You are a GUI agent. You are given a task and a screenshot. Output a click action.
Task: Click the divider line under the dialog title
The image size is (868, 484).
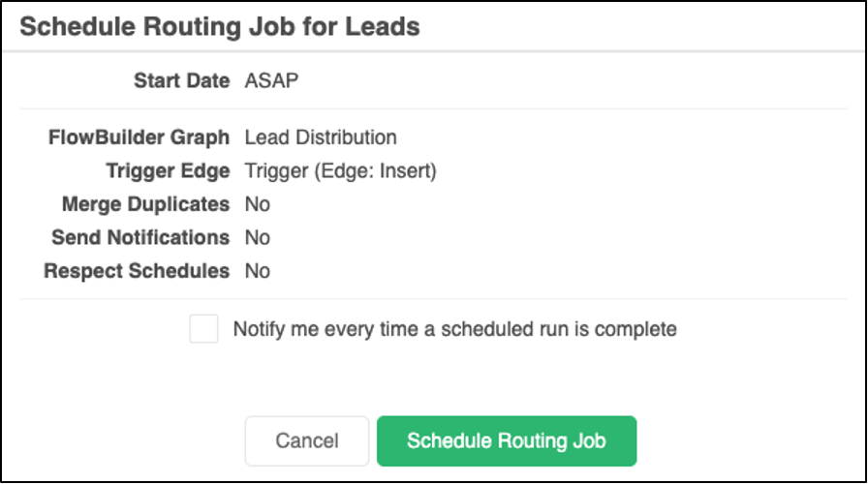(x=434, y=50)
